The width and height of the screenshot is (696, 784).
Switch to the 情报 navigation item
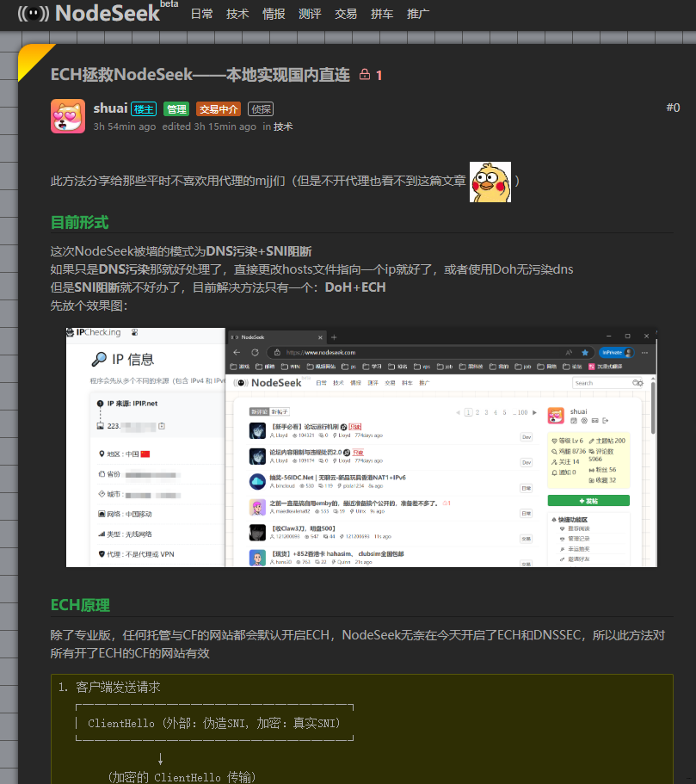pyautogui.click(x=274, y=14)
